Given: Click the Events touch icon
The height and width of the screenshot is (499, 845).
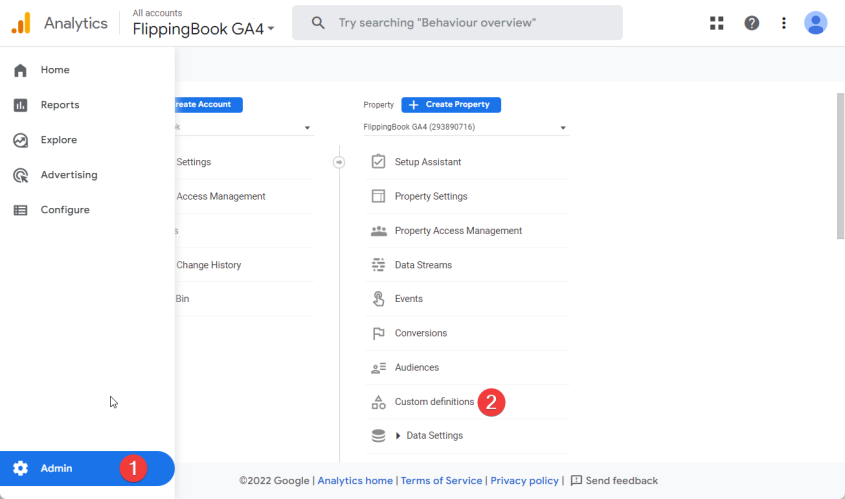Looking at the screenshot, I should pos(378,299).
